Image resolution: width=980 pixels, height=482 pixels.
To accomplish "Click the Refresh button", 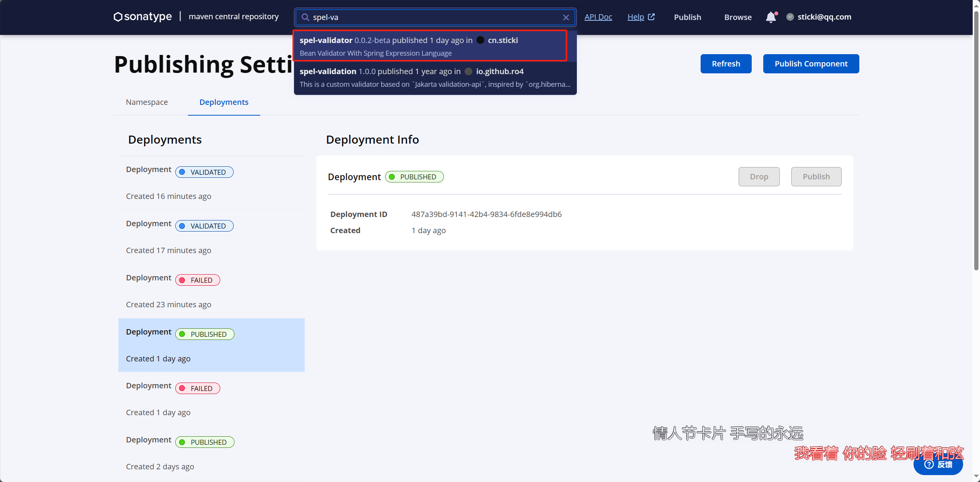I will click(x=726, y=63).
